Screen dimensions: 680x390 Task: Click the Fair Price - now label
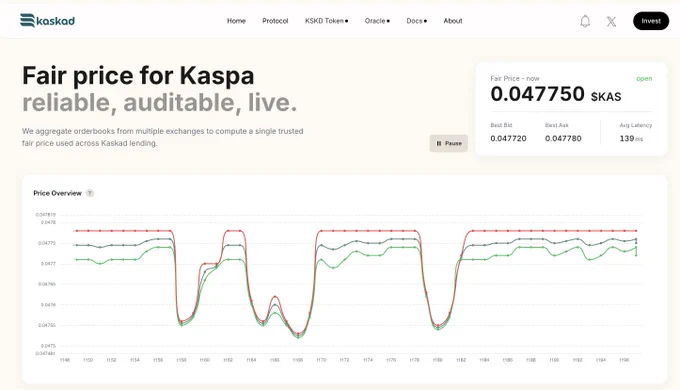coord(515,79)
